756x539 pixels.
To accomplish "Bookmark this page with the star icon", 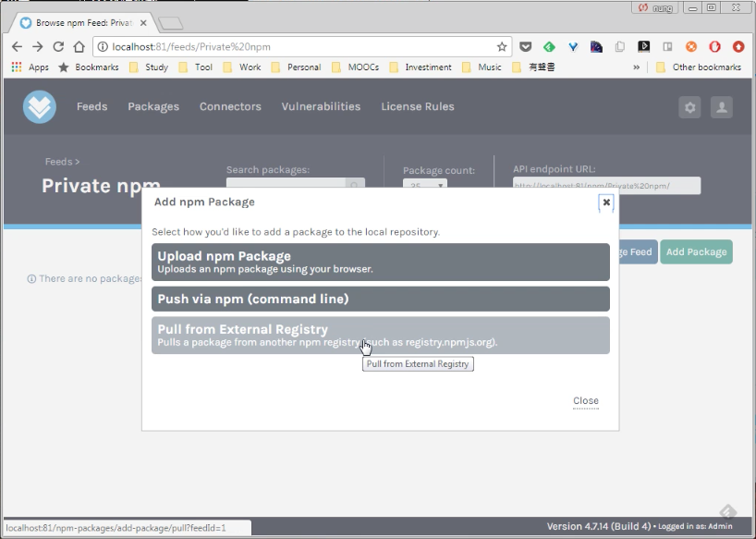I will point(502,47).
